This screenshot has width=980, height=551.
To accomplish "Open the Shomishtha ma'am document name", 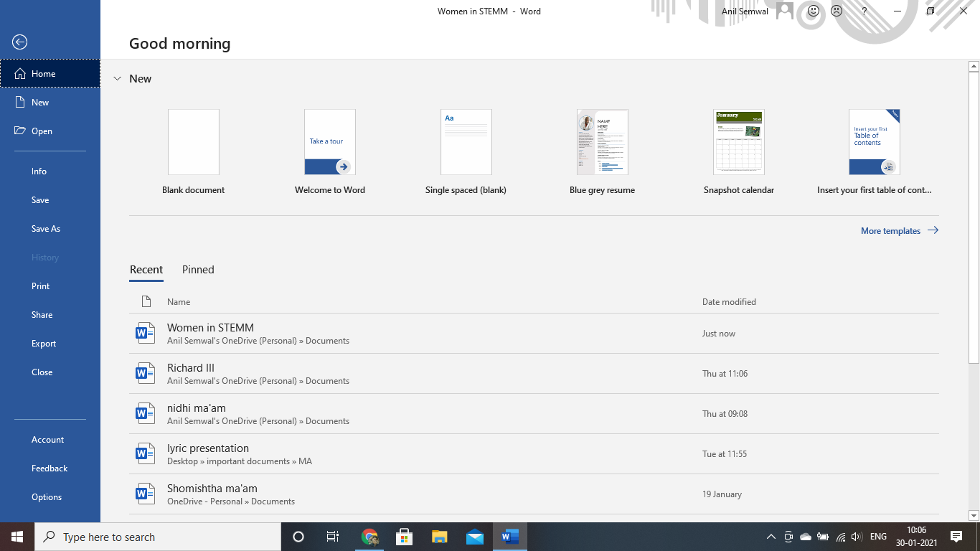I will (212, 489).
